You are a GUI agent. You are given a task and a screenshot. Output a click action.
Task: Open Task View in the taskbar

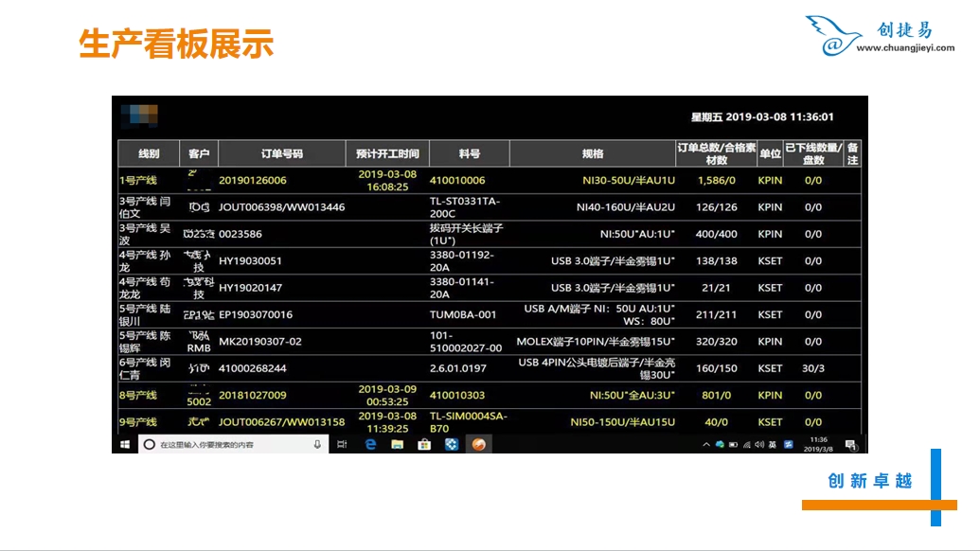[x=341, y=444]
